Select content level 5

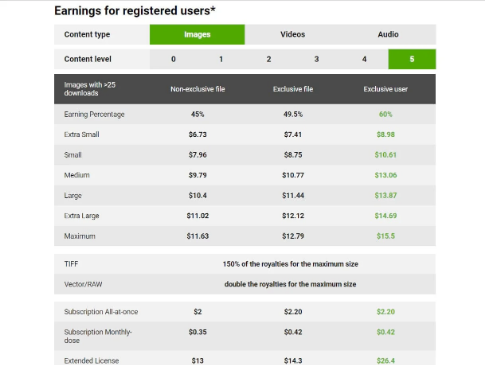pyautogui.click(x=412, y=59)
